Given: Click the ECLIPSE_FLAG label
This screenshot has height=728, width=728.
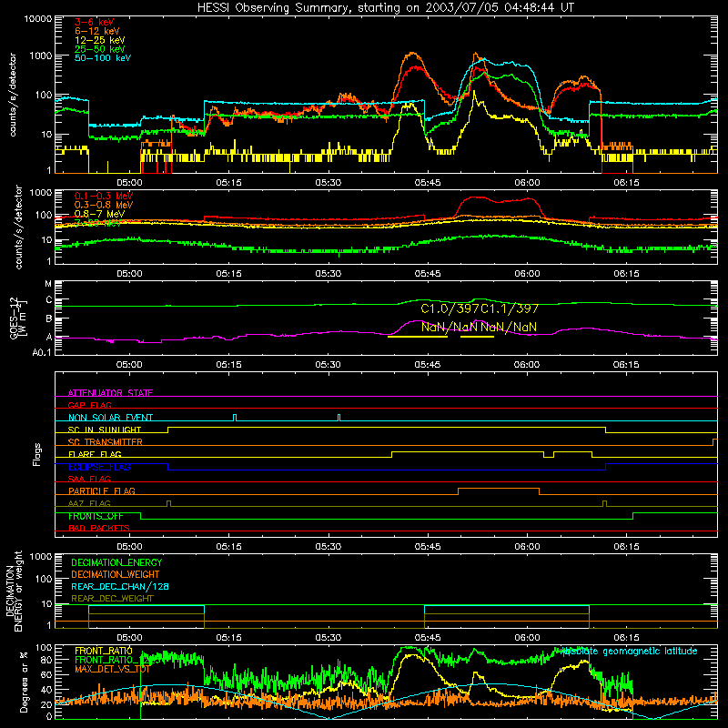Looking at the screenshot, I should (99, 467).
